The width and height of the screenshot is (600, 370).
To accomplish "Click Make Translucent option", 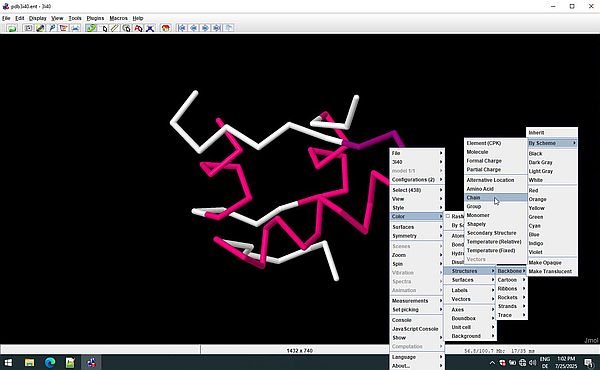I will pyautogui.click(x=550, y=271).
